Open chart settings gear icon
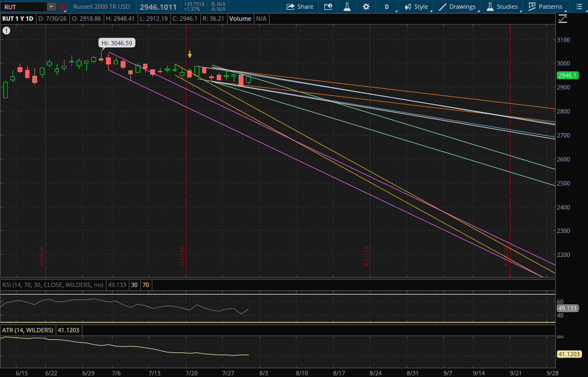Viewport: 588px width, 377px height. (366, 7)
